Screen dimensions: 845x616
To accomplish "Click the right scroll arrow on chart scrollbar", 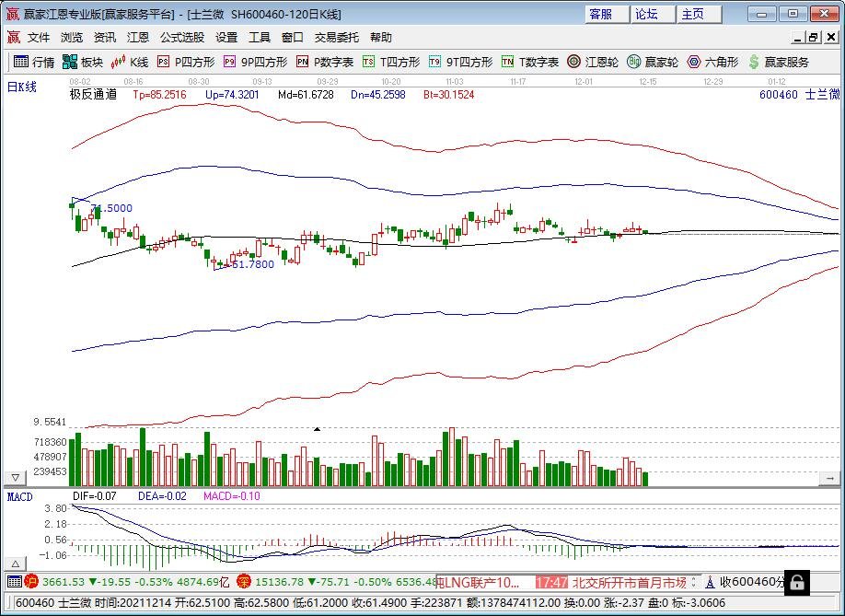I will click(829, 478).
